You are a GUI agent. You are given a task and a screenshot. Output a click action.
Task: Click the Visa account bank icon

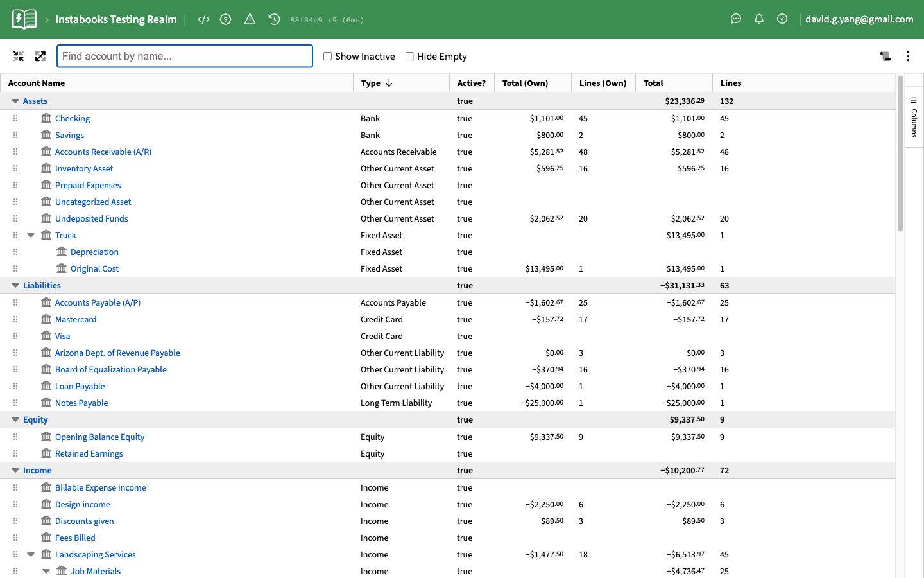pos(46,336)
